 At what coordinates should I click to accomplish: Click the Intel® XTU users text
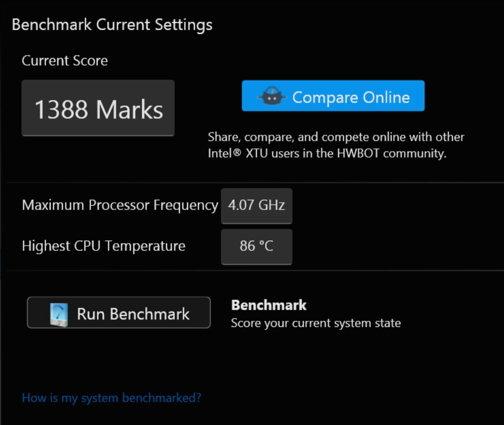pos(254,153)
